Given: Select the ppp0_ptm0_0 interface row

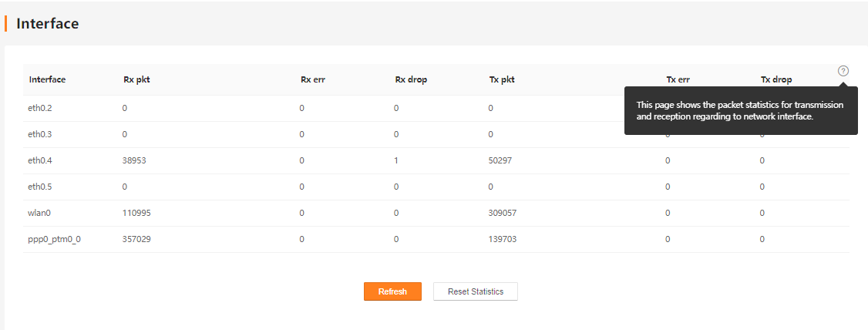Looking at the screenshot, I should coord(436,239).
